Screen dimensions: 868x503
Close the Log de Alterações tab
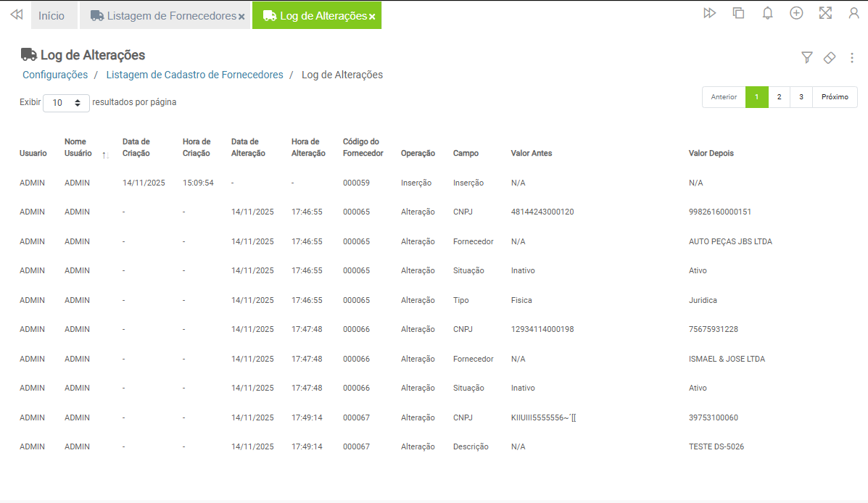click(x=372, y=17)
